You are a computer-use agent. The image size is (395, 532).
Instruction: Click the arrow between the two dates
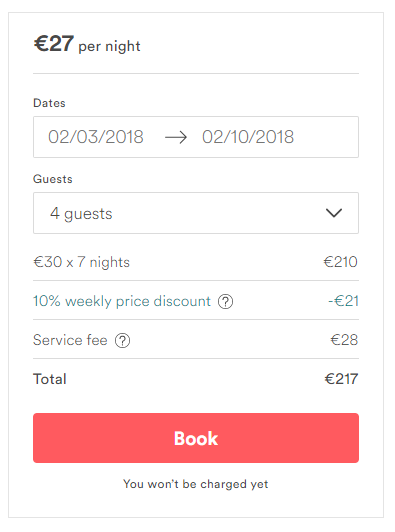(x=176, y=137)
